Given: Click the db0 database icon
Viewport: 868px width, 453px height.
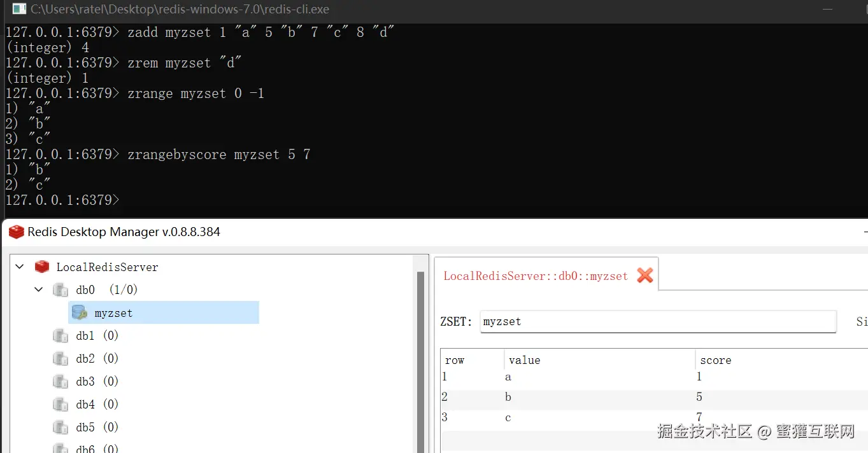Looking at the screenshot, I should point(60,290).
